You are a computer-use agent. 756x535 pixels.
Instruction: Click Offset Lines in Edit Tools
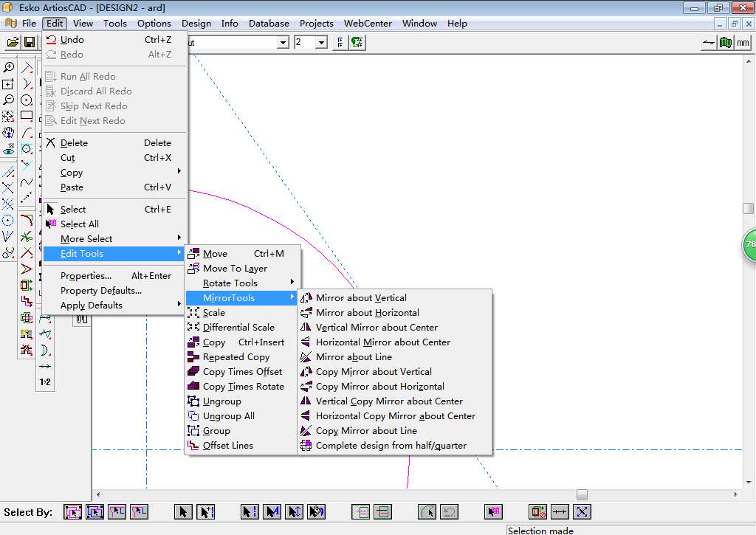coord(227,446)
